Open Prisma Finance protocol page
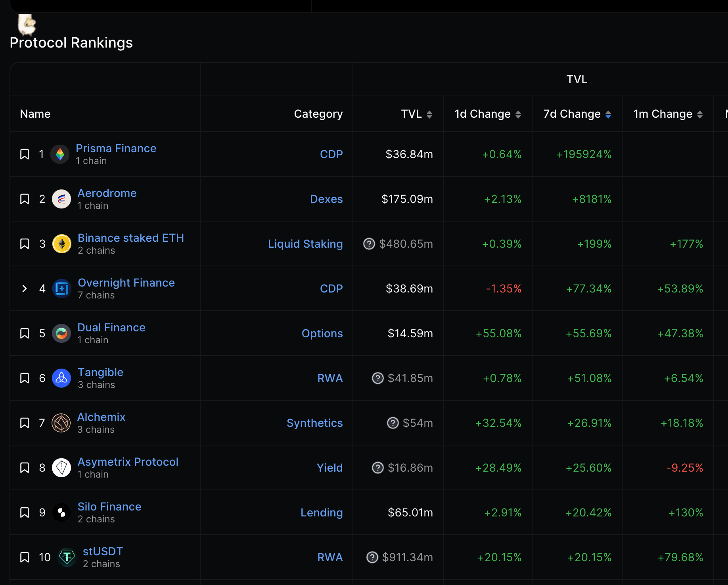Image resolution: width=728 pixels, height=585 pixels. pos(116,148)
